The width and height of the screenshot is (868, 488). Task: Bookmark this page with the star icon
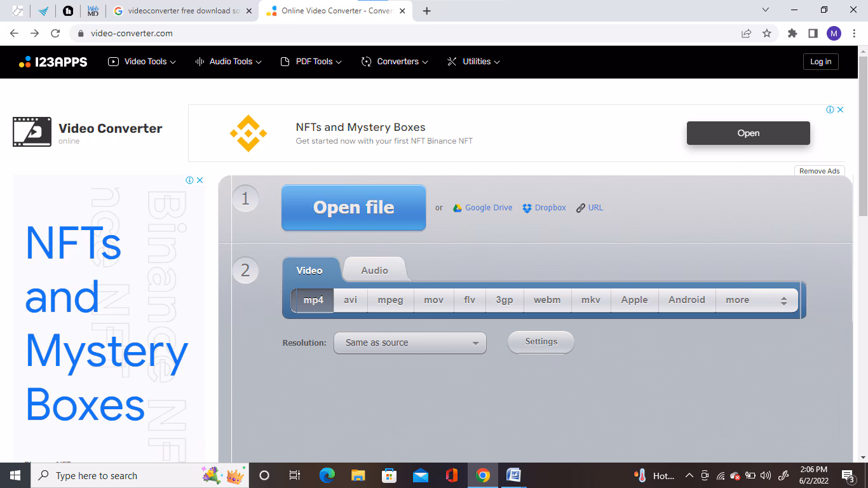[767, 33]
